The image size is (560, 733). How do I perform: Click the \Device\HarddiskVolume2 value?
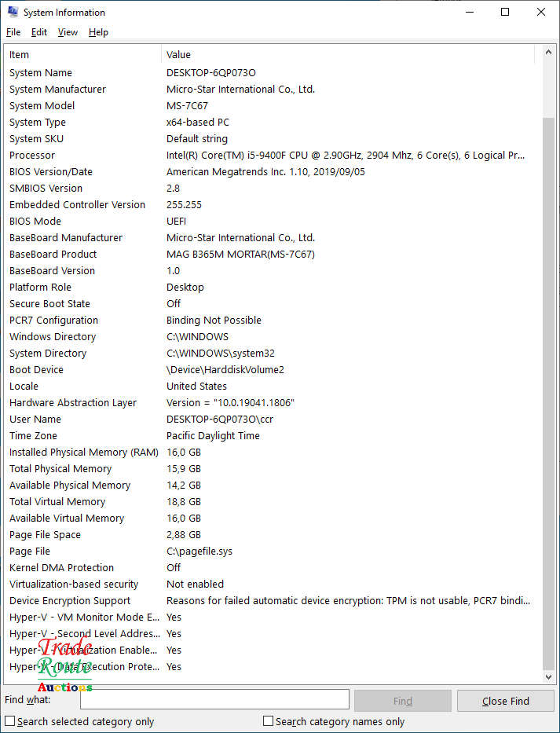225,370
